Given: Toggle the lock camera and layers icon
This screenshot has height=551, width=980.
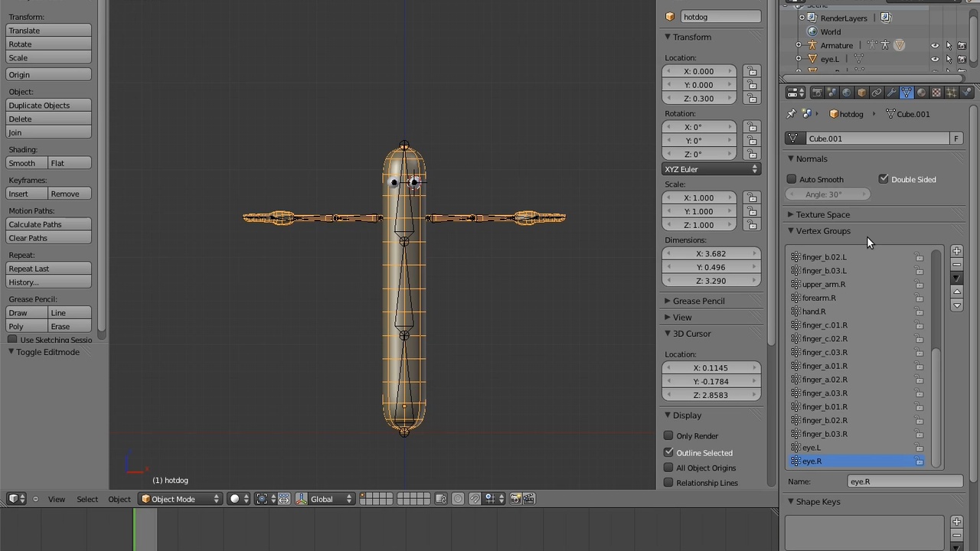Looking at the screenshot, I should point(441,499).
